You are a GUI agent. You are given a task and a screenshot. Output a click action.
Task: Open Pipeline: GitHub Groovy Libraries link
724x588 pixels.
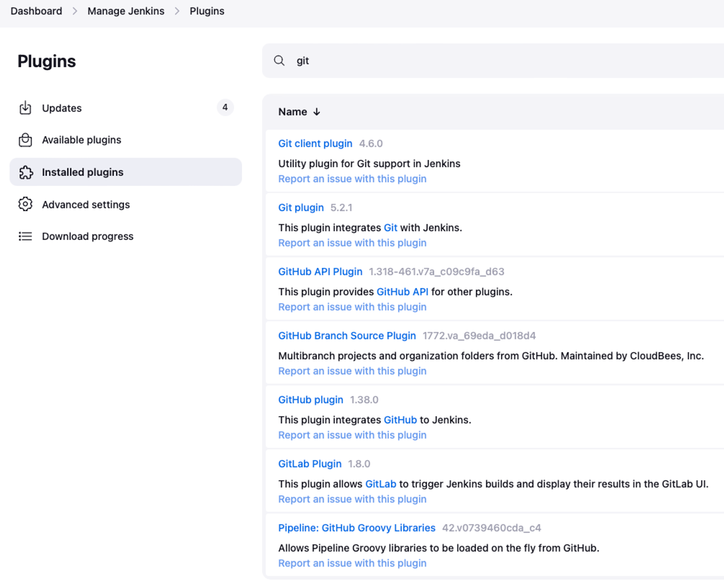coord(357,528)
